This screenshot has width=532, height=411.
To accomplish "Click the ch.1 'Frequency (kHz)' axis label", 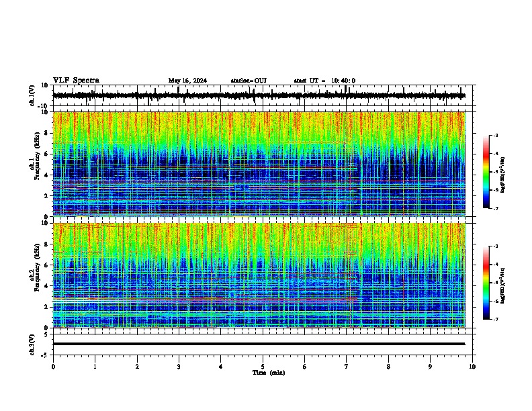I will tap(37, 156).
